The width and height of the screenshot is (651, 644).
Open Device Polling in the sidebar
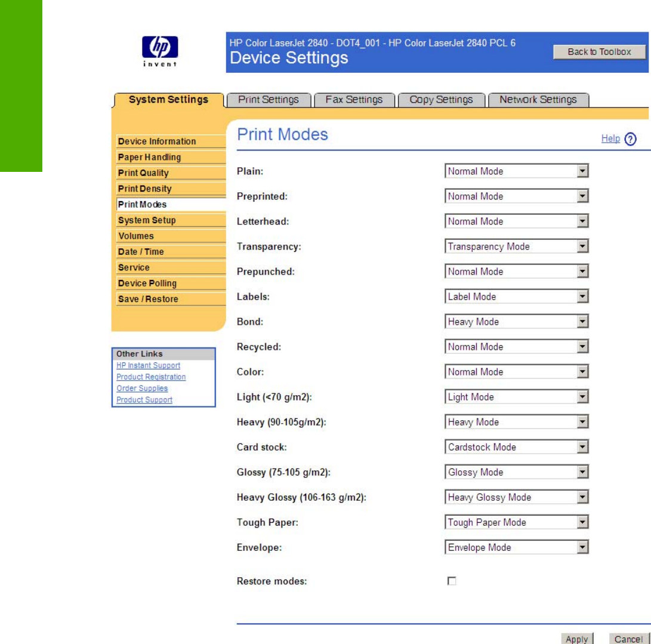[x=171, y=283]
